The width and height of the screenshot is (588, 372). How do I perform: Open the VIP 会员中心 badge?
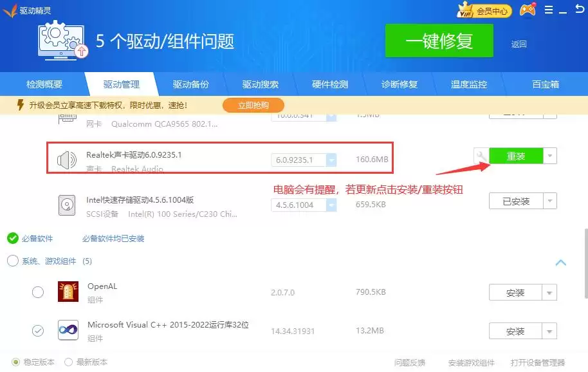tap(484, 10)
